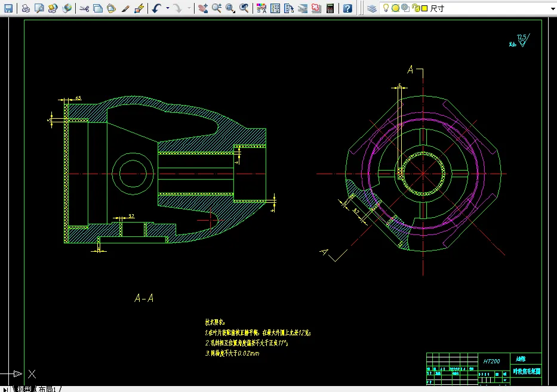Switch to the 模型 tab
The width and height of the screenshot is (557, 392).
tap(24, 389)
